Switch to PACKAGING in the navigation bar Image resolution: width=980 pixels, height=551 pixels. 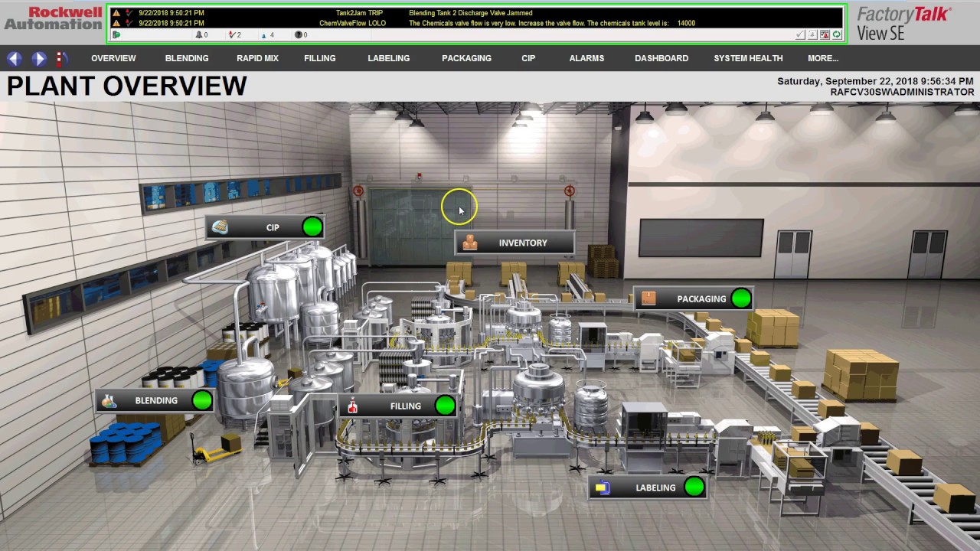466,58
